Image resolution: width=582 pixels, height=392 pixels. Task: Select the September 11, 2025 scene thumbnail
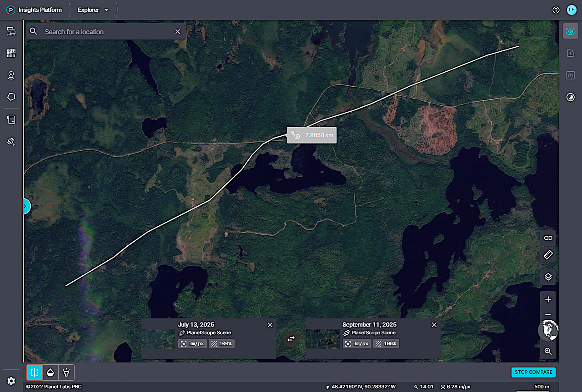(x=322, y=339)
